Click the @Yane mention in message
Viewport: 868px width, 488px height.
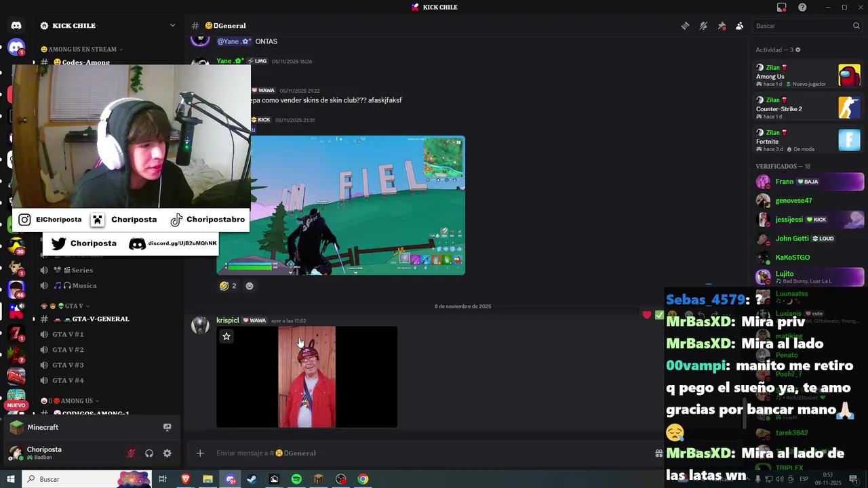point(234,41)
